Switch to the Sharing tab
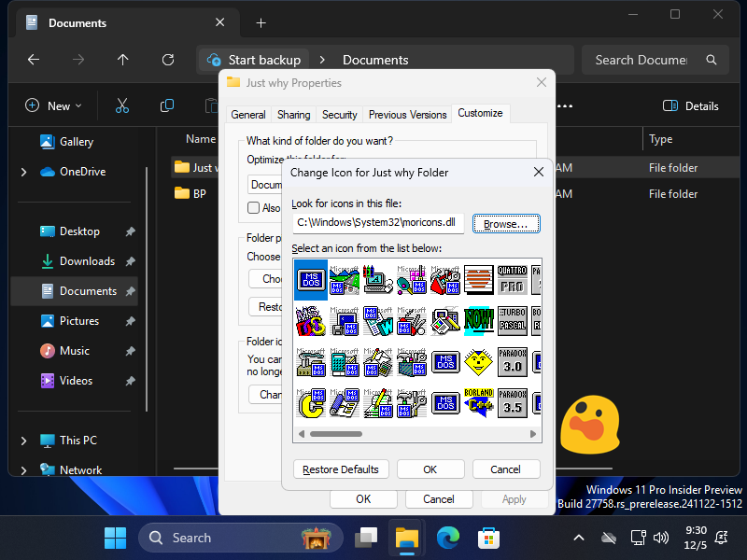The height and width of the screenshot is (560, 747). click(294, 115)
